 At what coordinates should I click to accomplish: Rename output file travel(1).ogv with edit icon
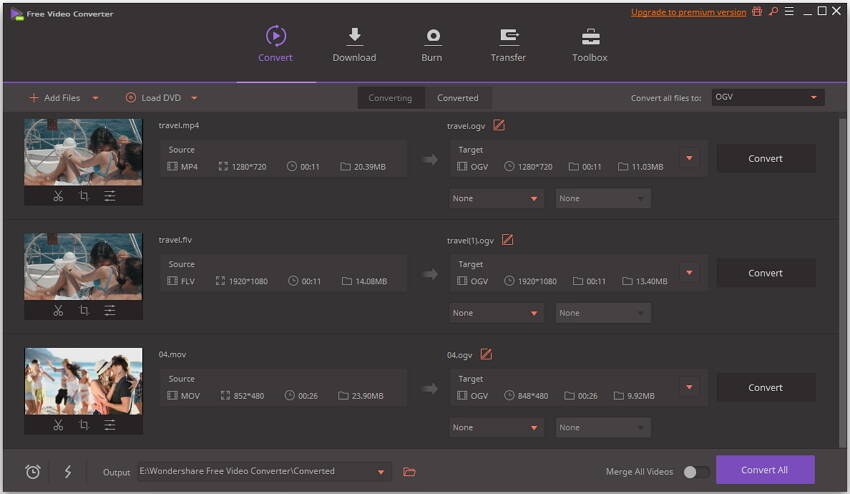coord(507,240)
